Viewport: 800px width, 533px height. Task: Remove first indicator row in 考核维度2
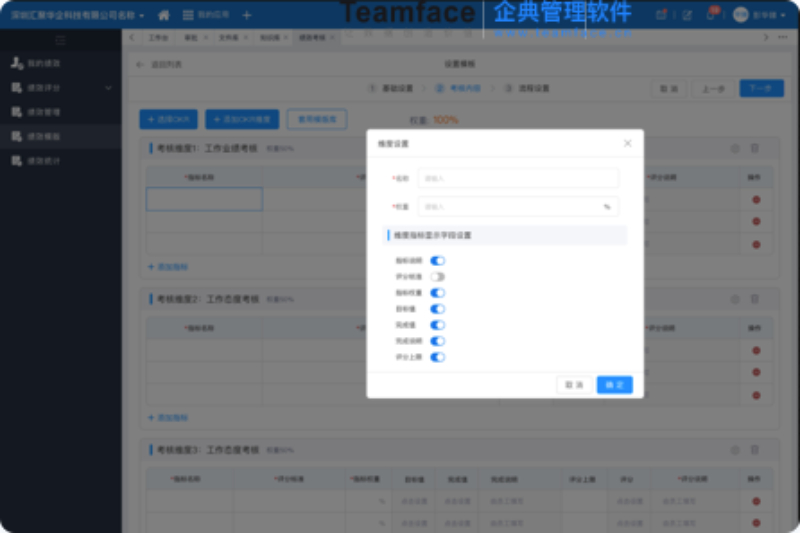tap(756, 350)
